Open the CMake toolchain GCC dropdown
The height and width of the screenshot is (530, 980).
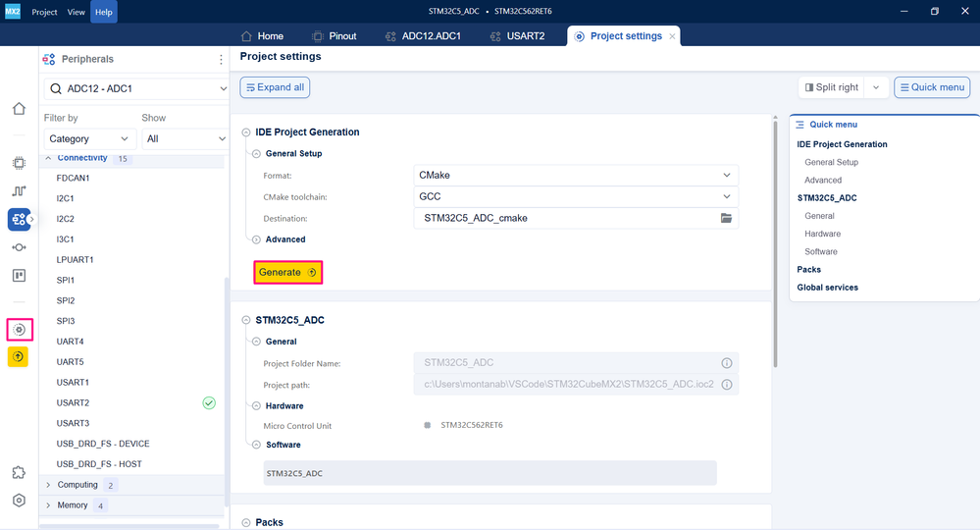click(576, 196)
